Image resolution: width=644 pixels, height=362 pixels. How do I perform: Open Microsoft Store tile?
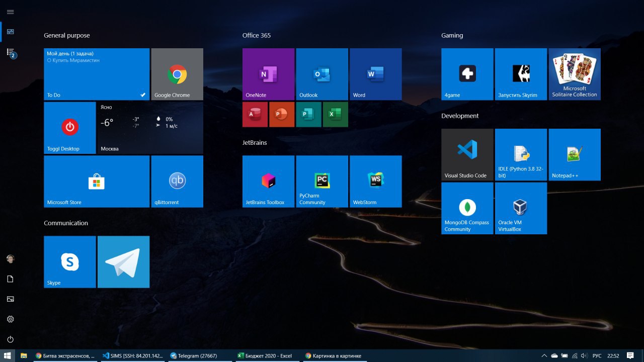click(97, 182)
